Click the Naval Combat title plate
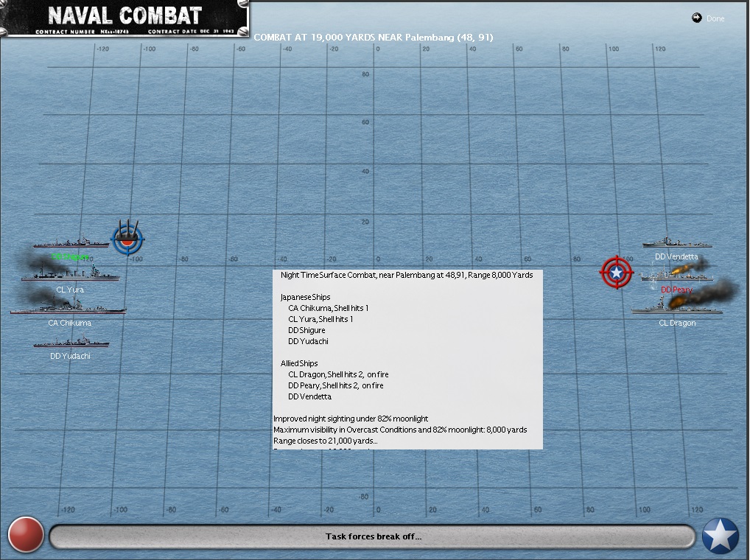 coord(125,18)
